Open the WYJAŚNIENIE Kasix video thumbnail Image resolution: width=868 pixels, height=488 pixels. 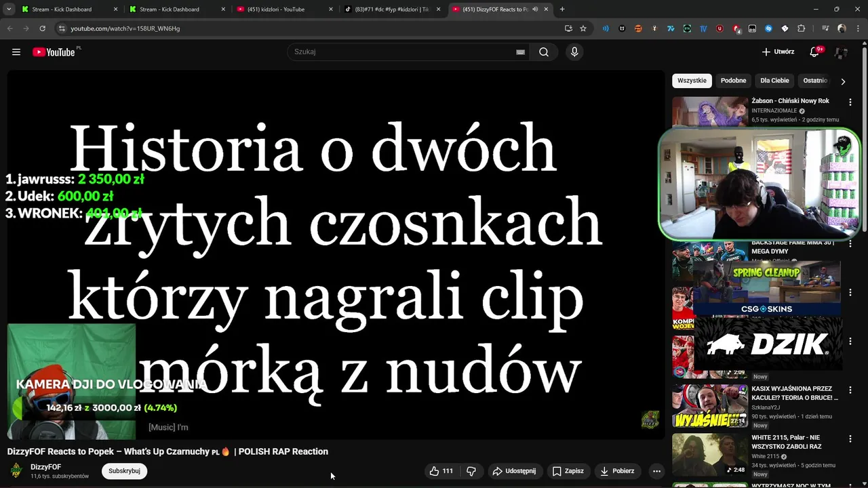(710, 406)
